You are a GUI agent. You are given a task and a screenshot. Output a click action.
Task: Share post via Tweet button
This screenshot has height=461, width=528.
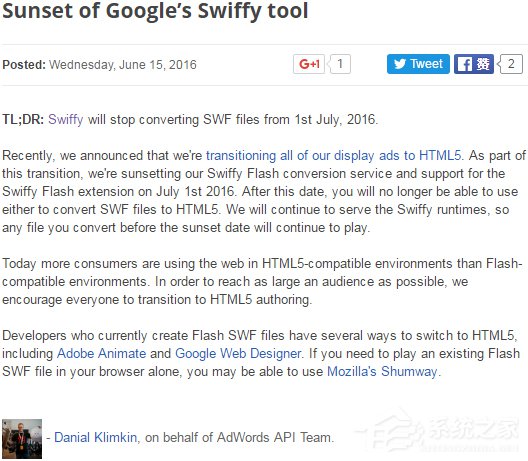pos(418,64)
